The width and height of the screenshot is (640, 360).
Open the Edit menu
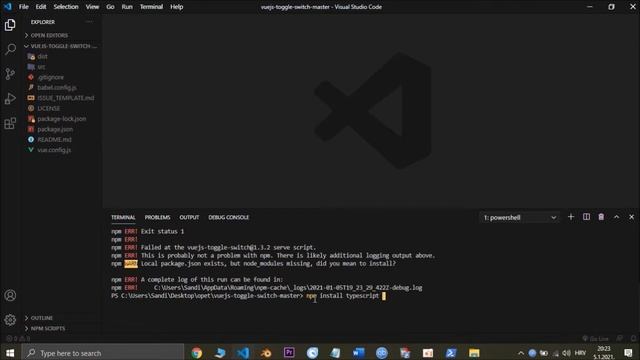[41, 7]
